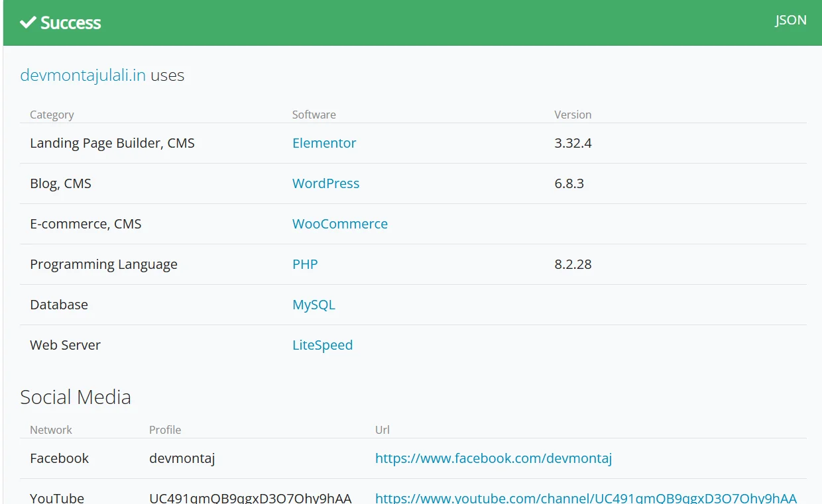Select the Database category cell
822x504 pixels.
click(x=59, y=305)
